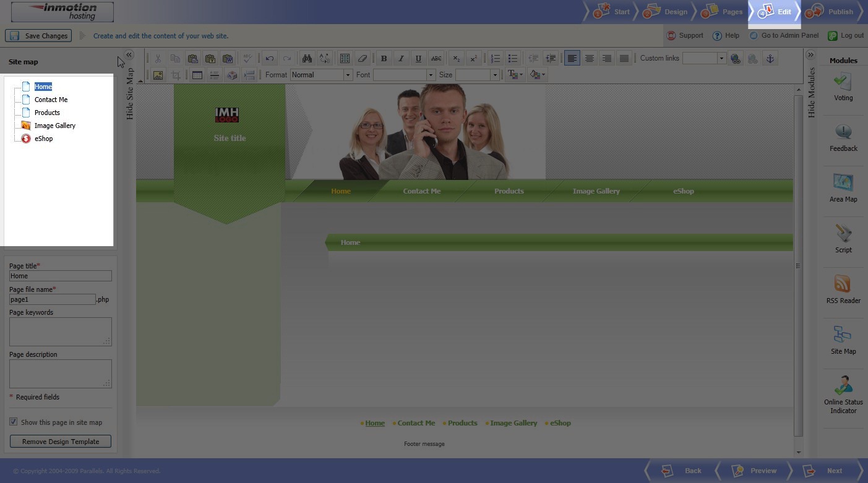Click the Page file name field

coord(53,299)
